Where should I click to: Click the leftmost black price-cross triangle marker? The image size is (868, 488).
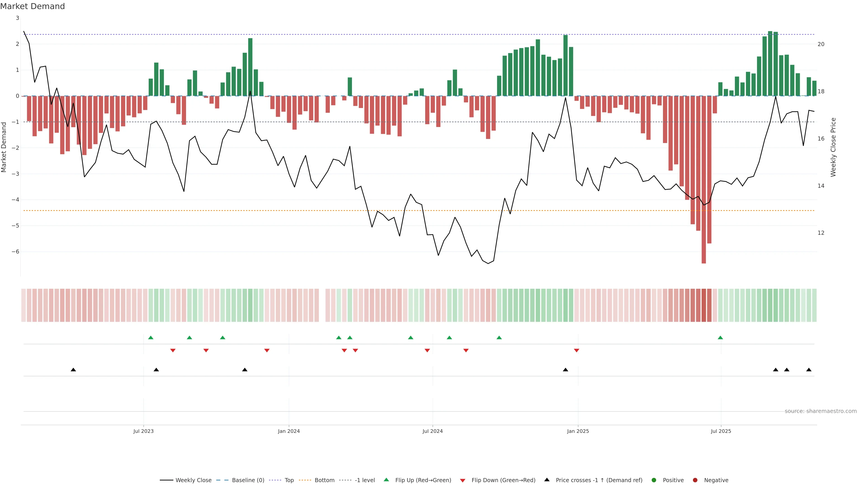point(73,370)
